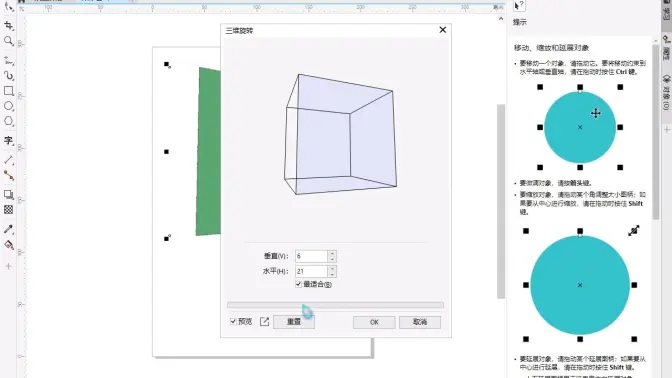Select the Ellipse tool
The image size is (672, 378).
coord(9,106)
